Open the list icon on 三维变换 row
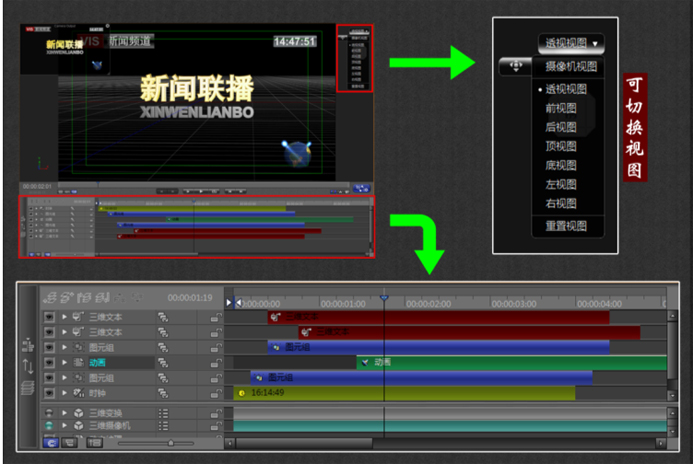This screenshot has width=693, height=464. pos(163,413)
